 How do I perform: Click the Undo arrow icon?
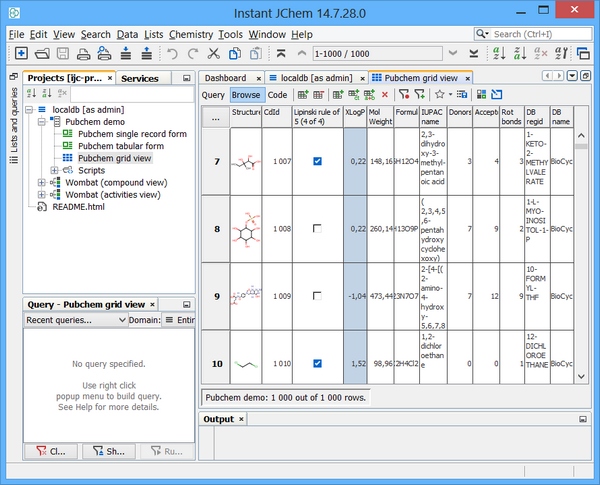[173, 53]
